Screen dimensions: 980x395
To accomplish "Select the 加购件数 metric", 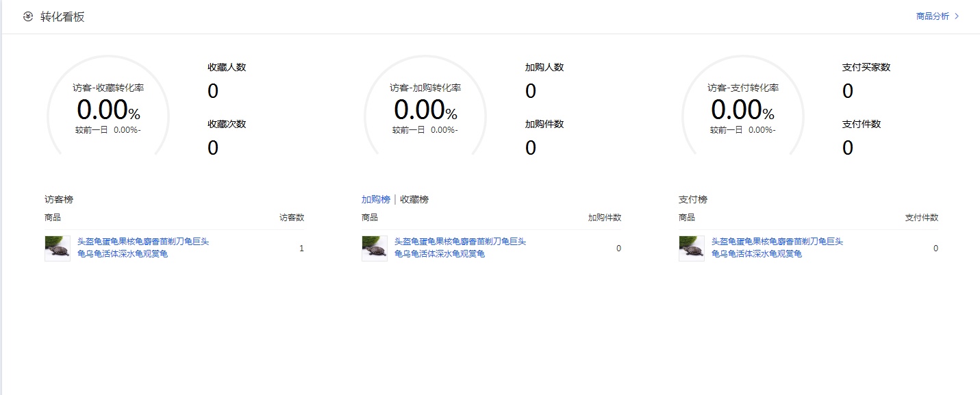I will [544, 124].
